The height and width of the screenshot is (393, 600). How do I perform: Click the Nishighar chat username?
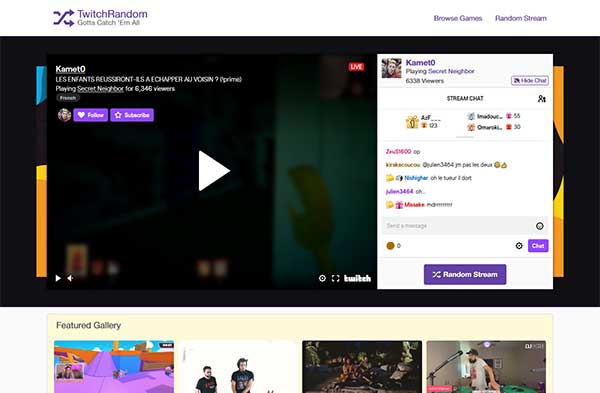pyautogui.click(x=416, y=178)
